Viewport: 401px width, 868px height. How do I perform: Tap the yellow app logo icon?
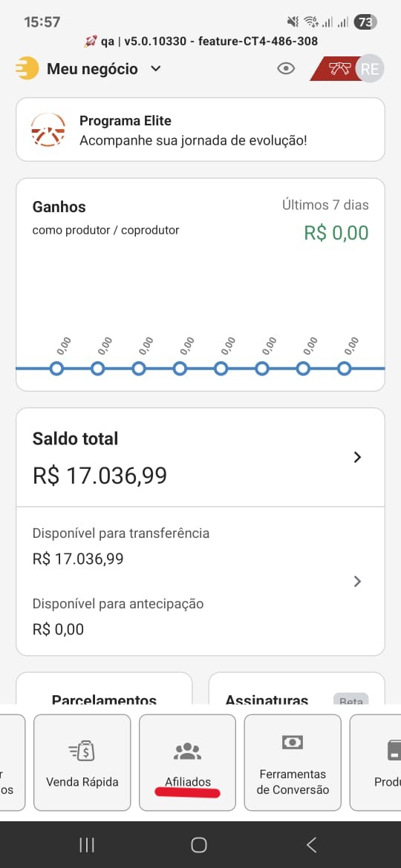27,69
